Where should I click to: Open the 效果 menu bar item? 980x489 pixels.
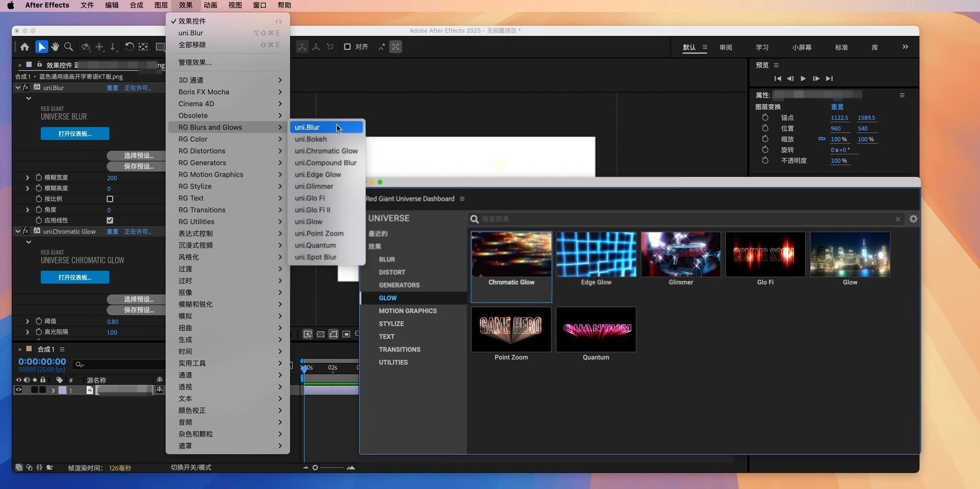tap(185, 5)
